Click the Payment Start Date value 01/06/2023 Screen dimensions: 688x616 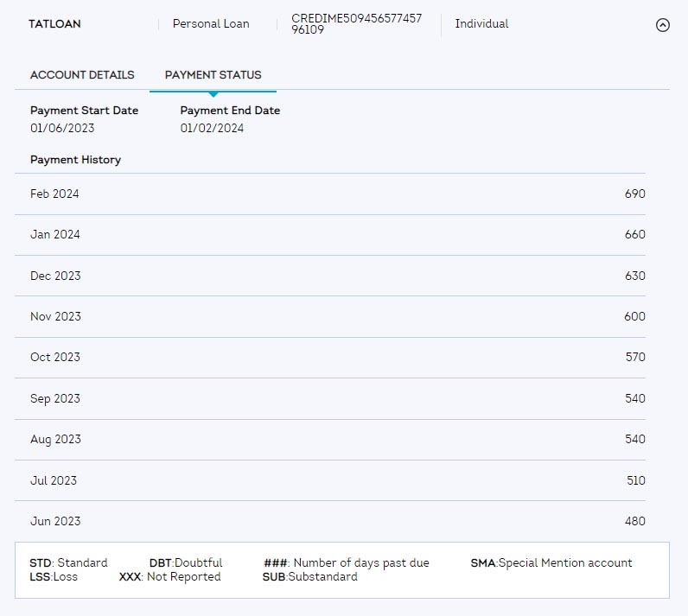(62, 128)
